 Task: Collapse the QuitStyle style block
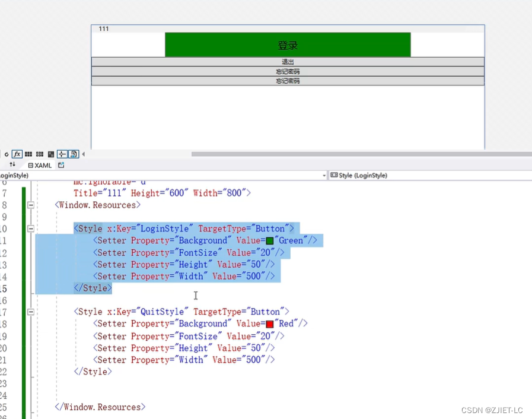(31, 312)
